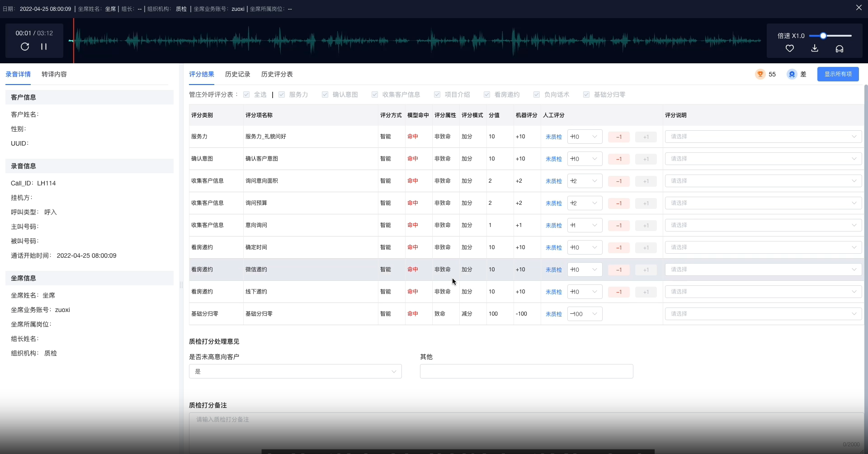The image size is (868, 454).
Task: Click the replay audio icon
Action: (25, 47)
